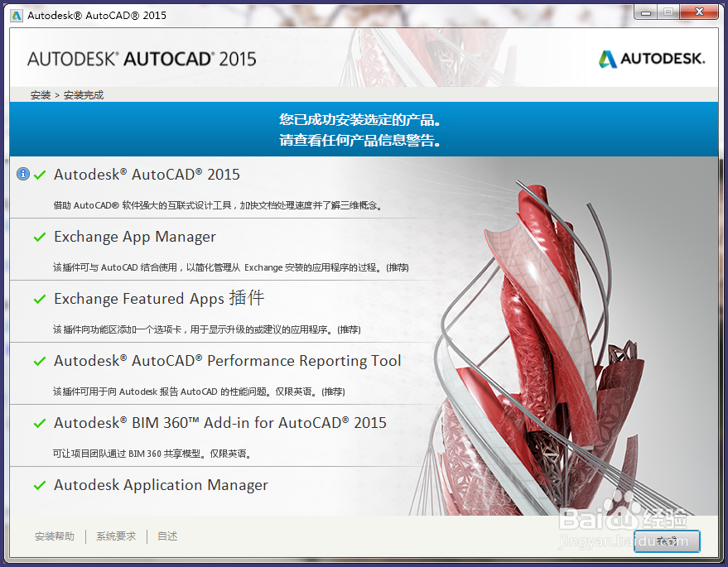Screen dimensions: 728x567
Task: Click the checkmark beside BIM 360 Add-in entry
Action: tap(39, 423)
